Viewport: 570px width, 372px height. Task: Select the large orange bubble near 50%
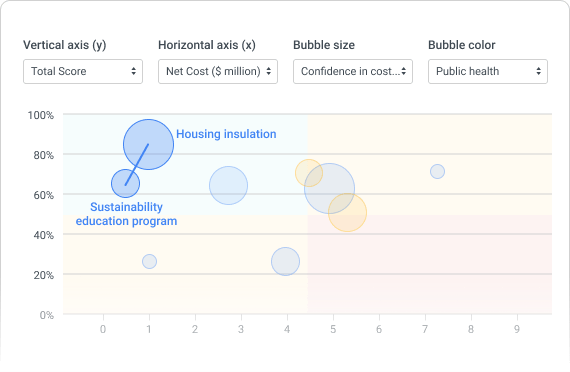point(348,212)
